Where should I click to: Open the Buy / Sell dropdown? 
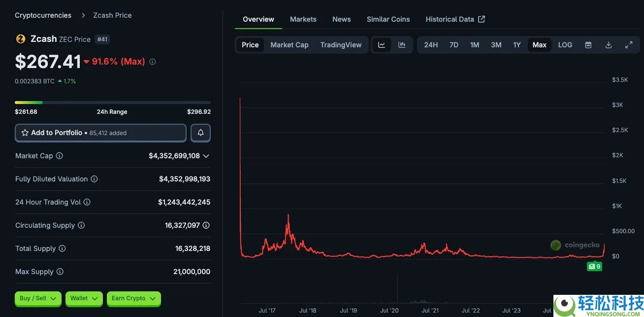coord(38,298)
